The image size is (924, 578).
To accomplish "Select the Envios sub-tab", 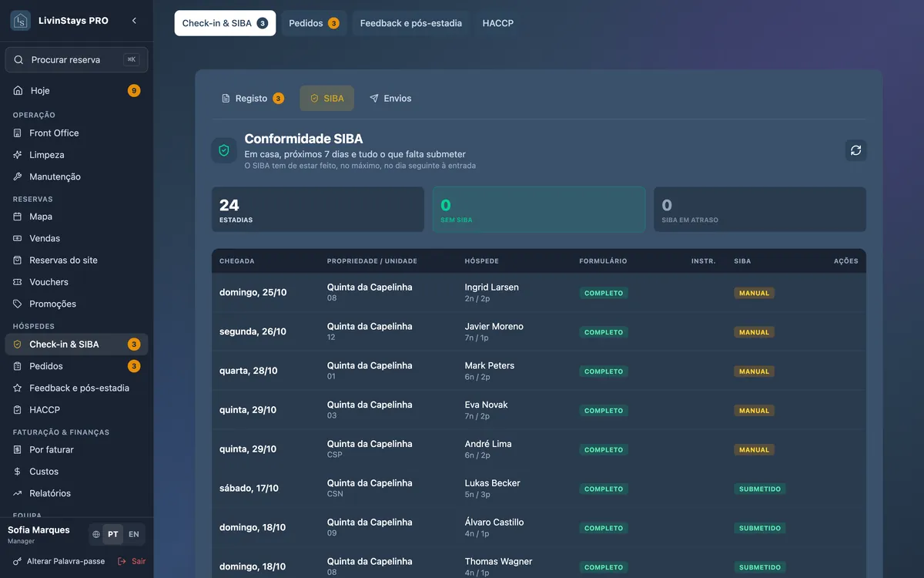I will pyautogui.click(x=390, y=99).
